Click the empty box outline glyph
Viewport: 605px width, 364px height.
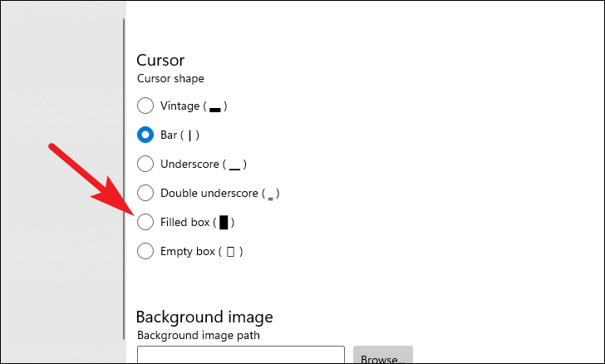click(x=230, y=251)
